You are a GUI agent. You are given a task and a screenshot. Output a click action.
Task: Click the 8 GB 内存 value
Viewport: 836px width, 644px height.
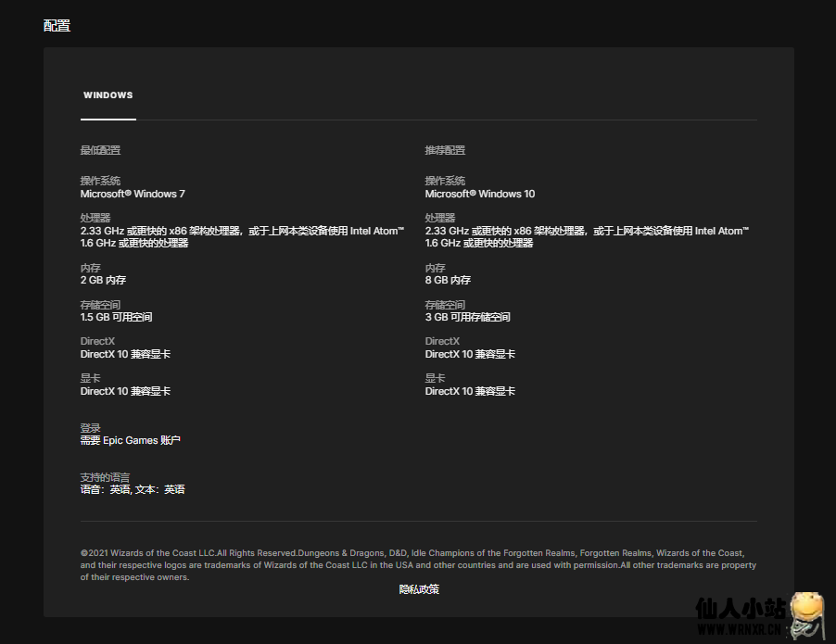(x=448, y=280)
